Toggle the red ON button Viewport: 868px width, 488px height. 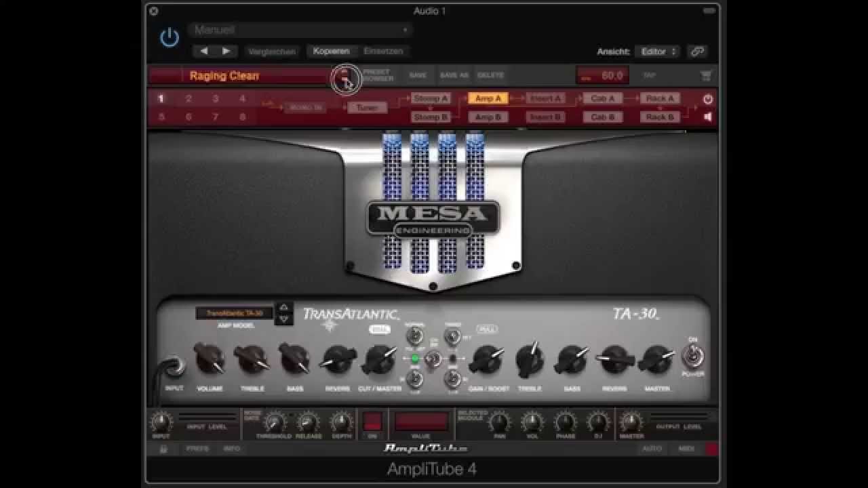[x=372, y=422]
